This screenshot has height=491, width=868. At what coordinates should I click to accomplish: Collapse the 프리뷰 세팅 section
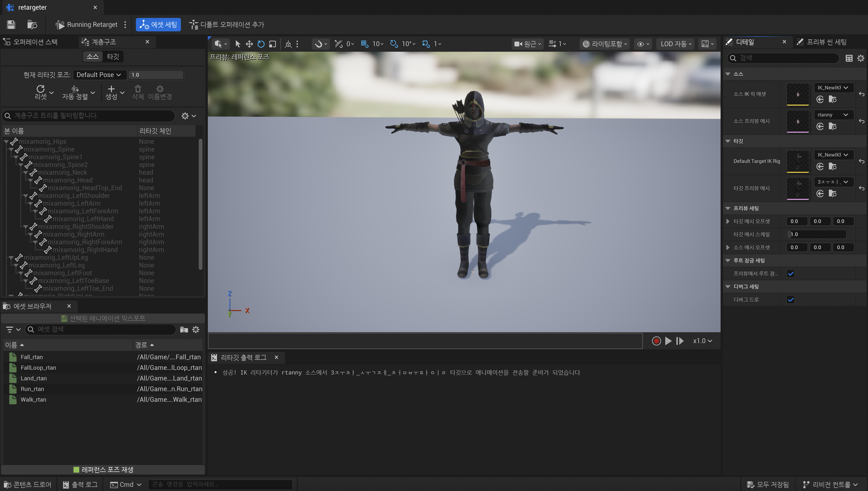pyautogui.click(x=728, y=208)
